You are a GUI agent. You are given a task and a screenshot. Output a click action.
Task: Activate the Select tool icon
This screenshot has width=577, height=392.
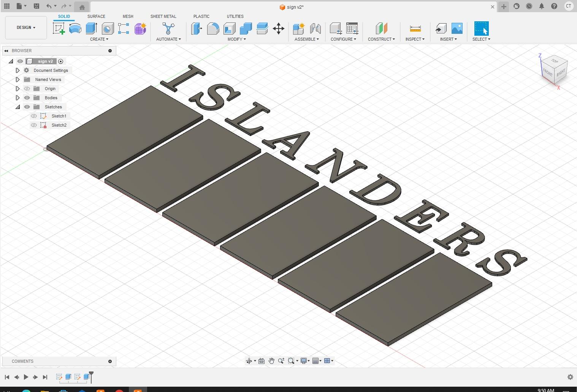click(481, 29)
